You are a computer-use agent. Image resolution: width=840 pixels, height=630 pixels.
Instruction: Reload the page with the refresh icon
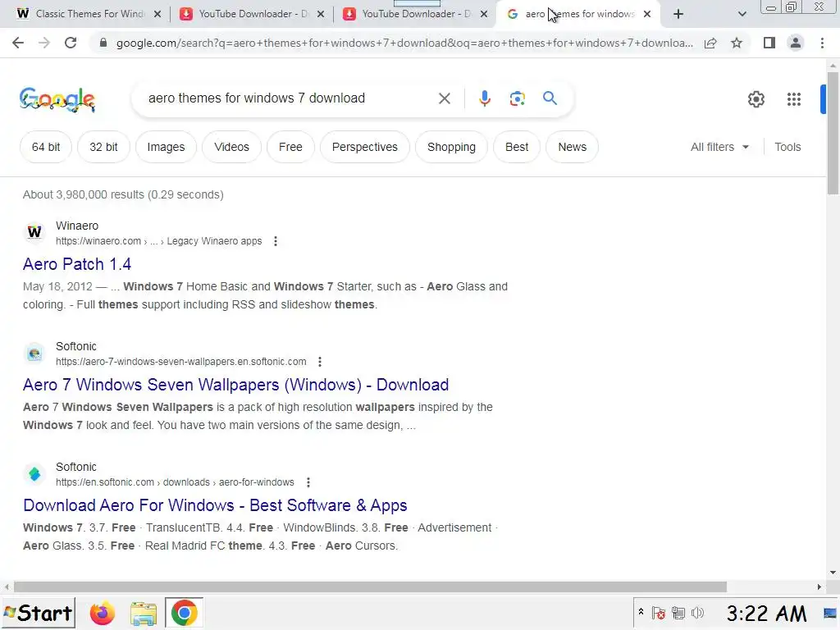click(71, 43)
